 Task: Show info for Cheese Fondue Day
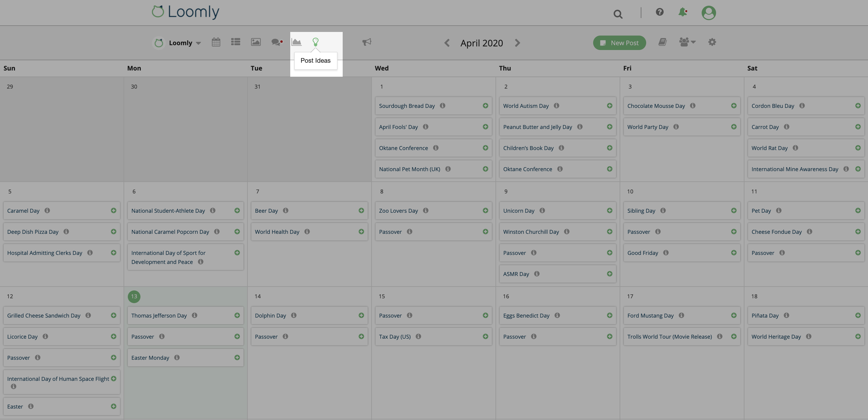809,232
